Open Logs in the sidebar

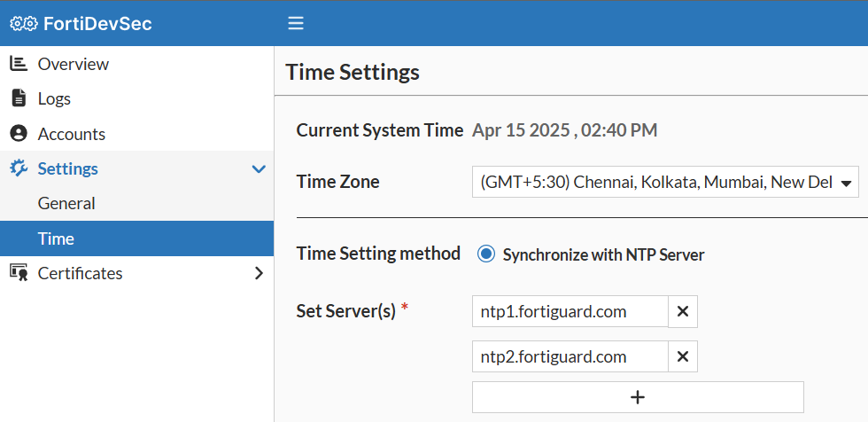pyautogui.click(x=136, y=98)
